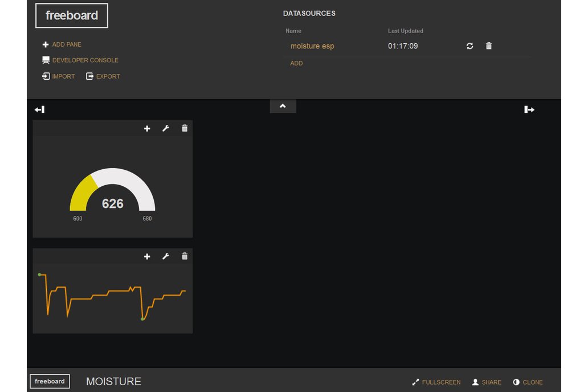Click EXPORT to save the dashboard
Screen dimensions: 588x392
pyautogui.click(x=103, y=76)
